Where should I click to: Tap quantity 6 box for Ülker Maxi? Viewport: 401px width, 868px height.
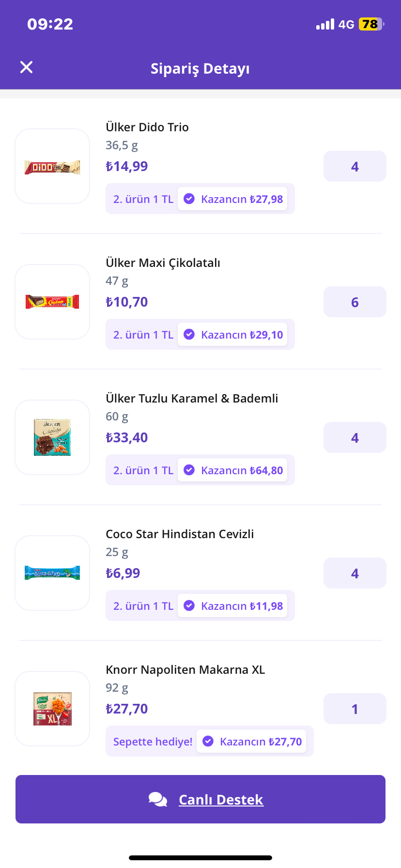(x=355, y=302)
